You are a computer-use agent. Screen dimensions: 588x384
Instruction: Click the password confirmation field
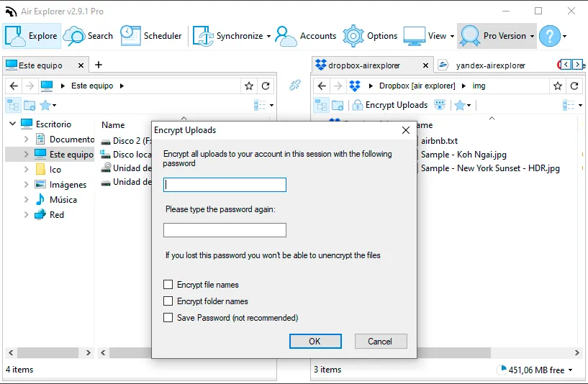click(x=225, y=230)
